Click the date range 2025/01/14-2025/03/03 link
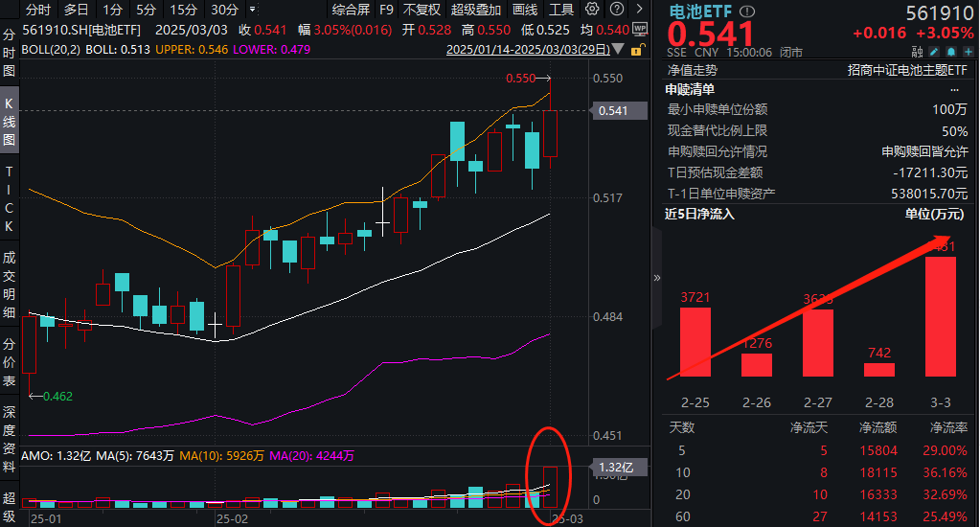980x527 pixels. click(x=528, y=50)
